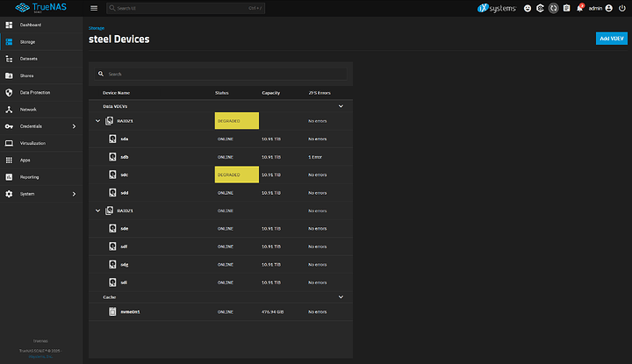Expand the Credentials sidebar submenu
The image size is (632, 364).
tap(77, 126)
